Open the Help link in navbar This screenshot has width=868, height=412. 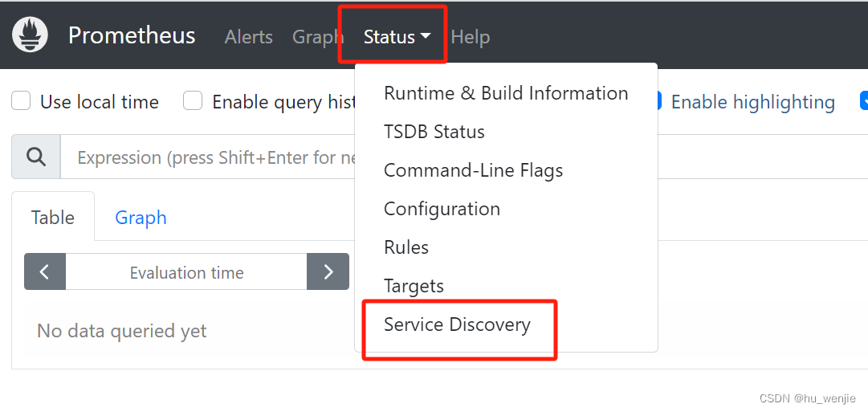pyautogui.click(x=471, y=37)
